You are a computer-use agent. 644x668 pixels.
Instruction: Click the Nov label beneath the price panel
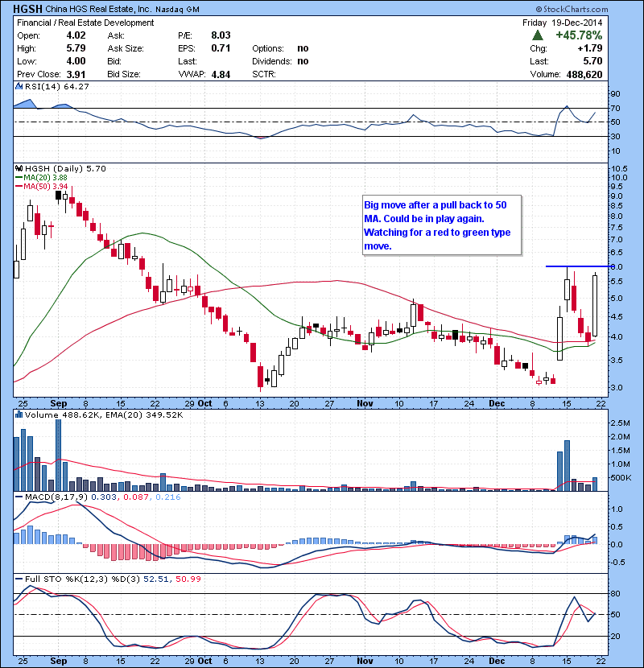click(365, 403)
